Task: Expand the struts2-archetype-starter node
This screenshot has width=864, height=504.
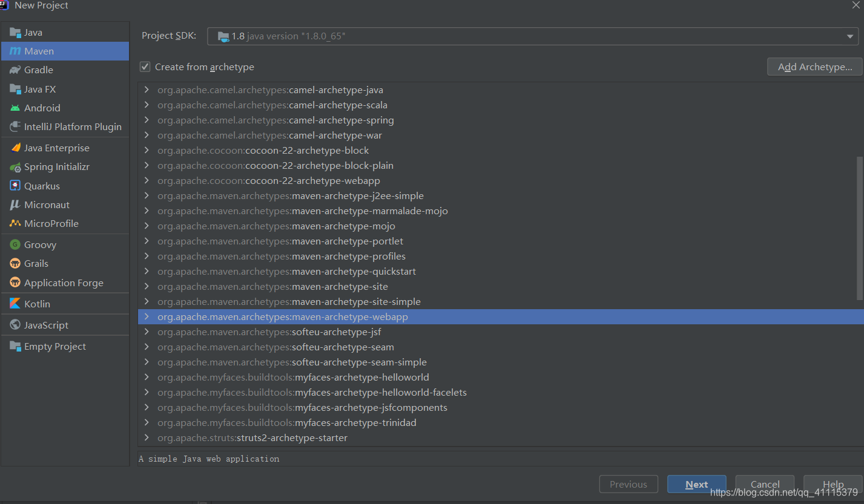Action: pyautogui.click(x=147, y=437)
